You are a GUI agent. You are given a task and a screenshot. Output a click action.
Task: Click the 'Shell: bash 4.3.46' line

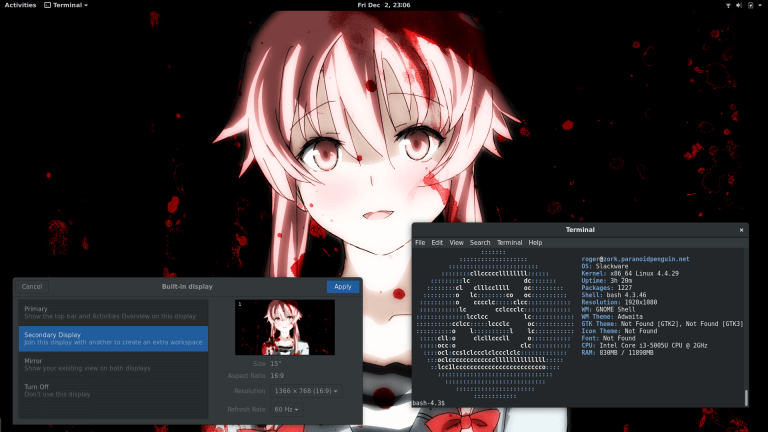(x=614, y=295)
